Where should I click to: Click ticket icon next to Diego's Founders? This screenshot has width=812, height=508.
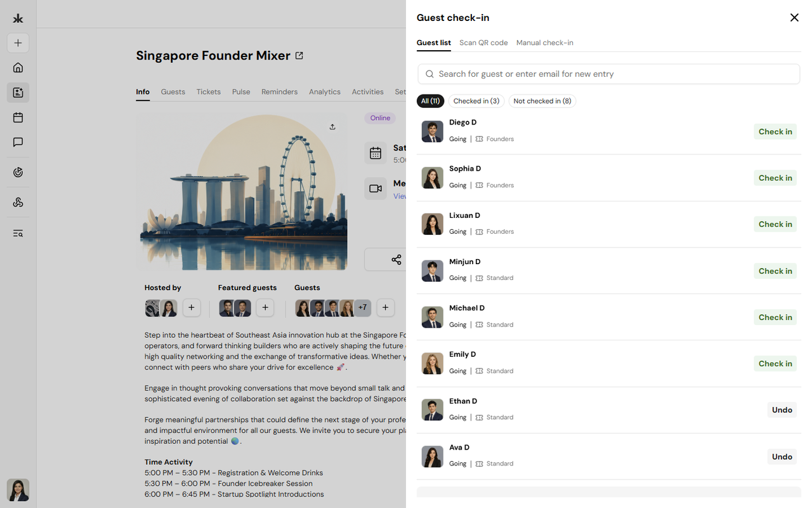480,139
